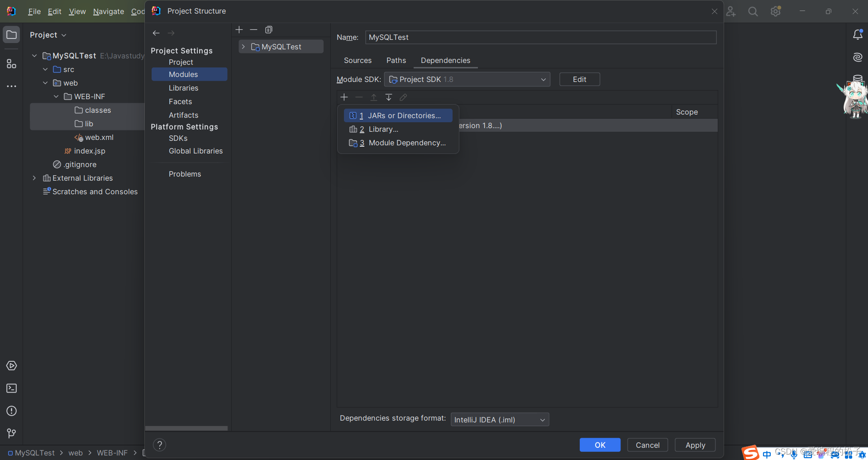Open the Module SDK dropdown

pyautogui.click(x=467, y=79)
